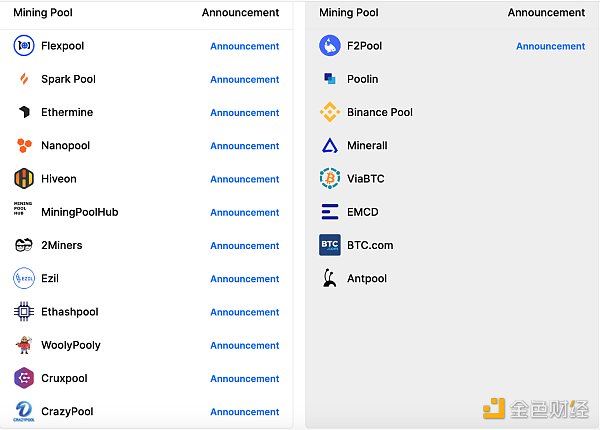Select the Ethashpool chip icon
The height and width of the screenshot is (430, 600).
coord(24,312)
